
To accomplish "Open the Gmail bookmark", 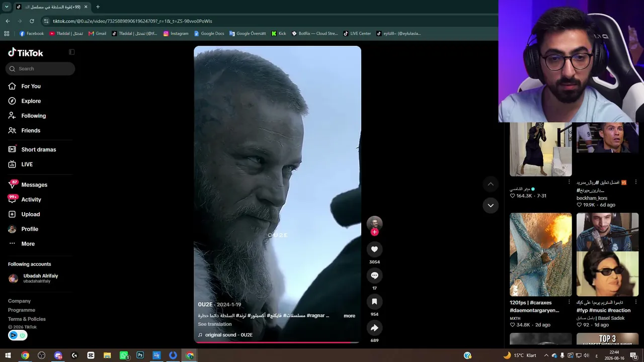I will point(97,34).
